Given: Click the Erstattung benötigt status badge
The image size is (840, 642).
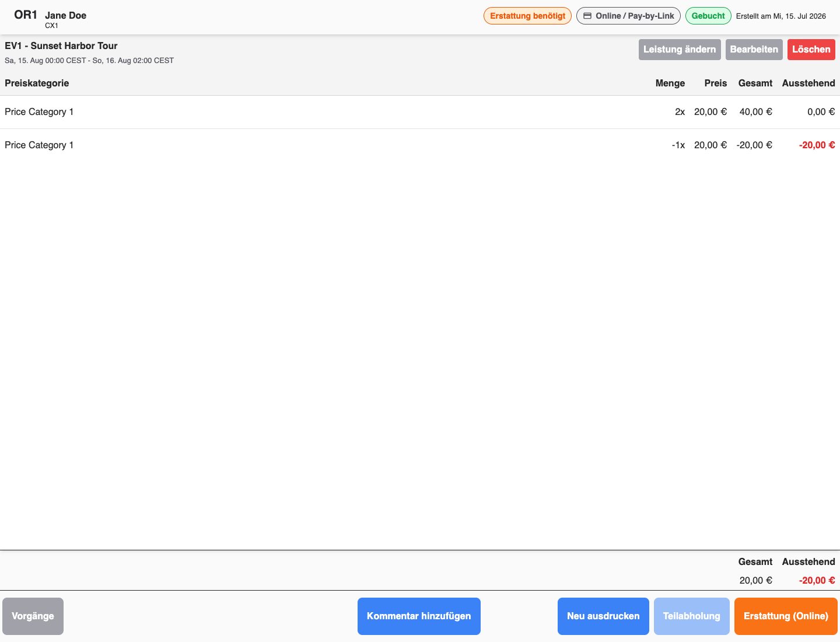Looking at the screenshot, I should (x=527, y=16).
